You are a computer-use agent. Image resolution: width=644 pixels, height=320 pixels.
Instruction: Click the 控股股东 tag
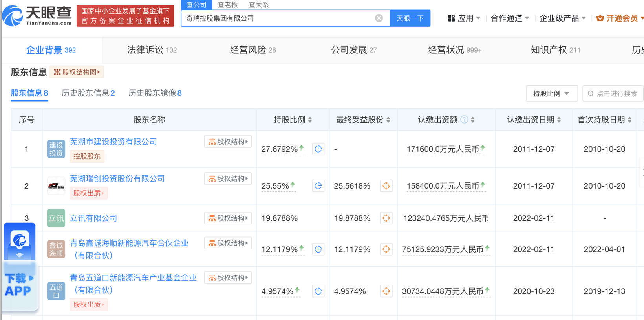coord(87,156)
